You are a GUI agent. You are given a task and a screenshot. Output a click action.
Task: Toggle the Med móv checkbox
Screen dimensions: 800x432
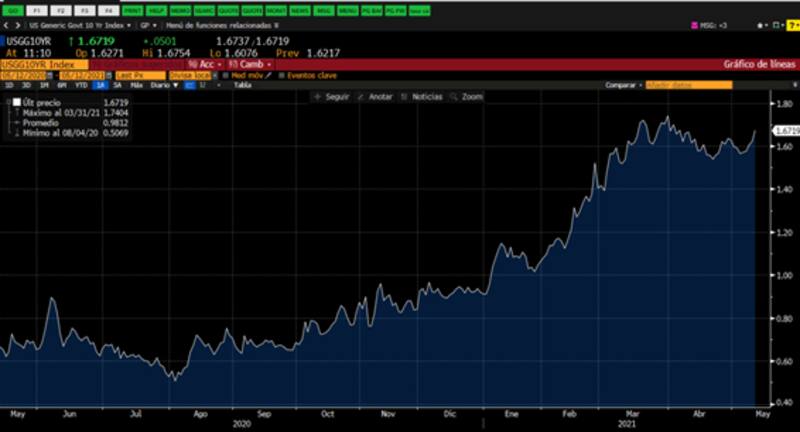225,75
